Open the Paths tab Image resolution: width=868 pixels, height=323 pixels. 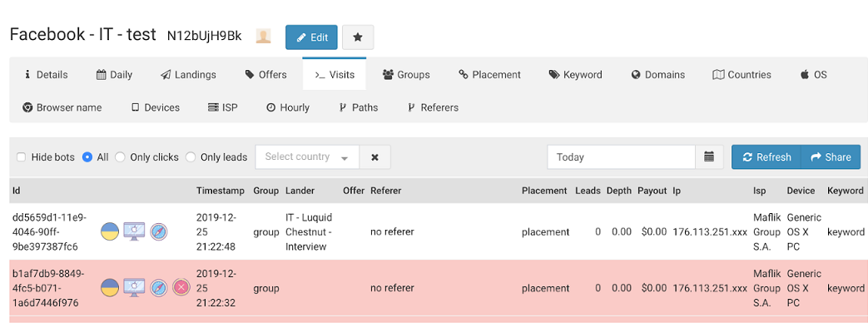tap(358, 107)
